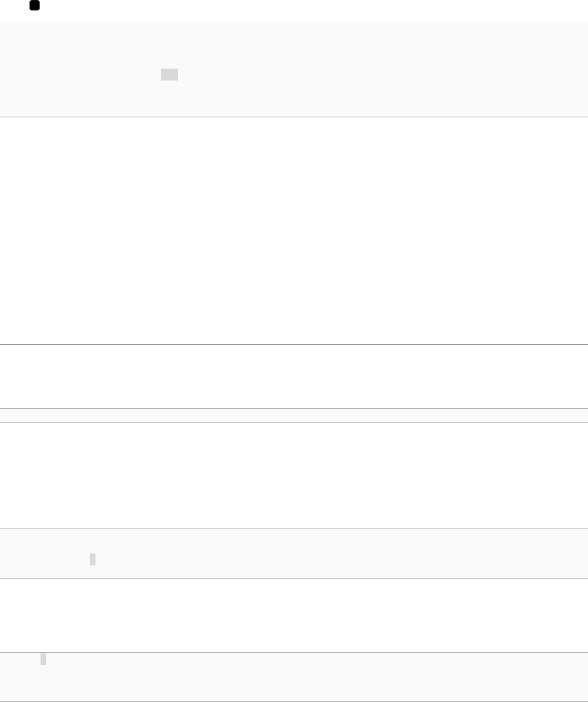Click the large white blank content area
588x702 pixels.
click(x=294, y=230)
